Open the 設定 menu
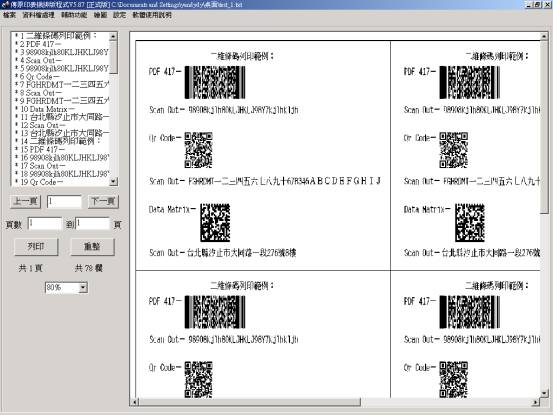Screen dimensions: 553x415 119,15
